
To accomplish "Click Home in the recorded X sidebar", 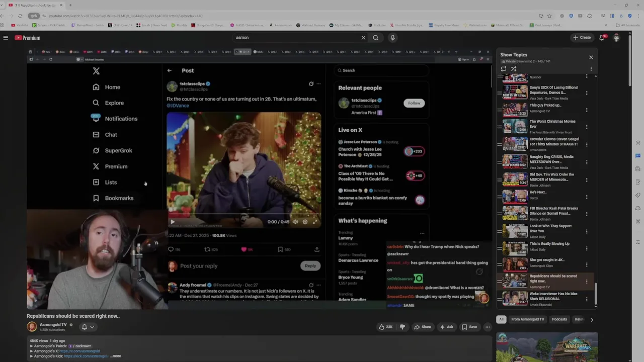I will point(107,87).
